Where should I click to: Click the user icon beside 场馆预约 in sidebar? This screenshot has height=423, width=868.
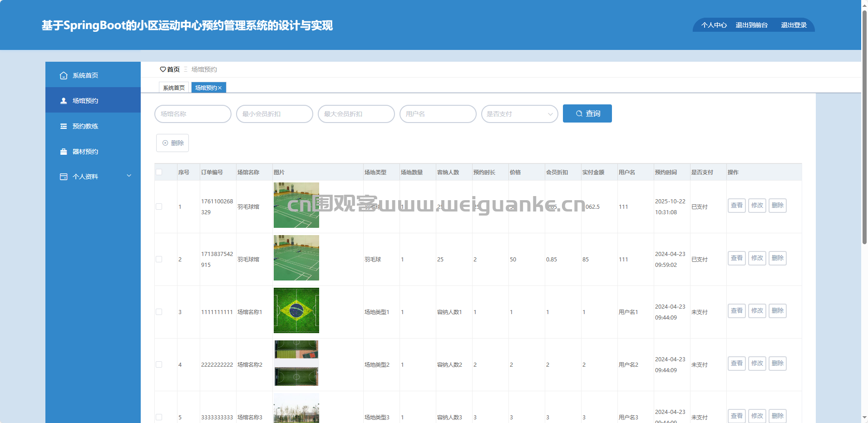pyautogui.click(x=64, y=101)
